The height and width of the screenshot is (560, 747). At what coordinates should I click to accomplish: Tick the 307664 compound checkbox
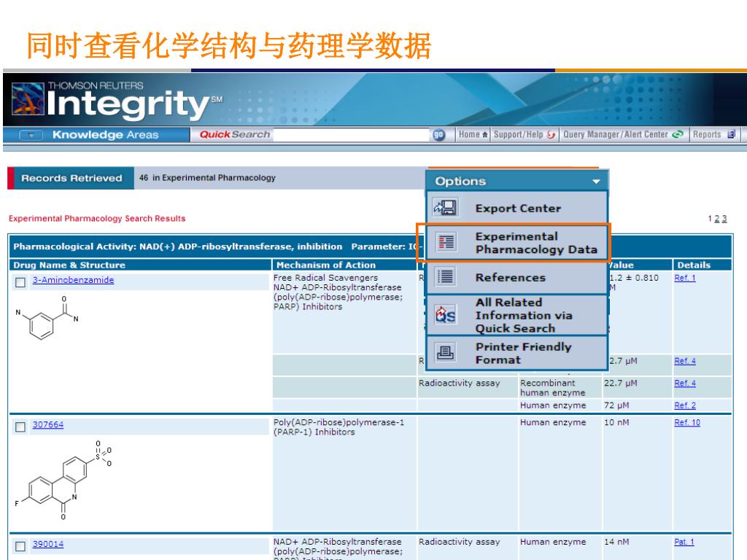click(20, 427)
